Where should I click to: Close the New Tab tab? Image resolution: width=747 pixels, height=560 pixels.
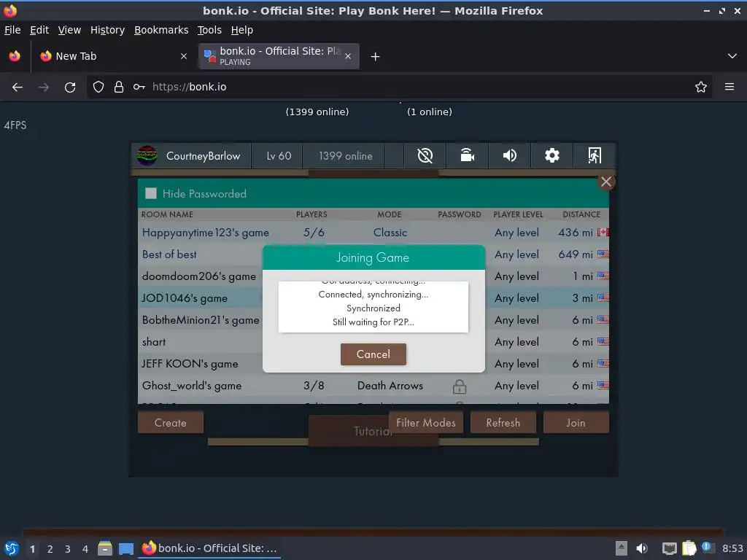click(183, 56)
